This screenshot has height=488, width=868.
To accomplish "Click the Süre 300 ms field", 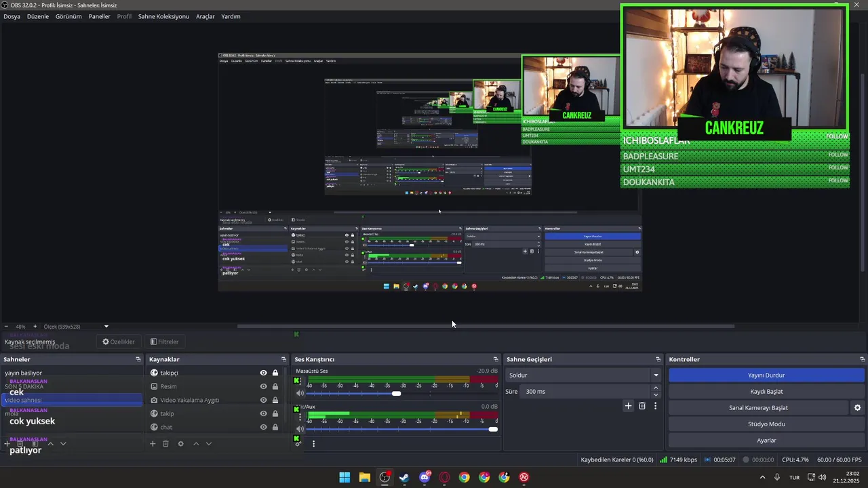I will [586, 392].
